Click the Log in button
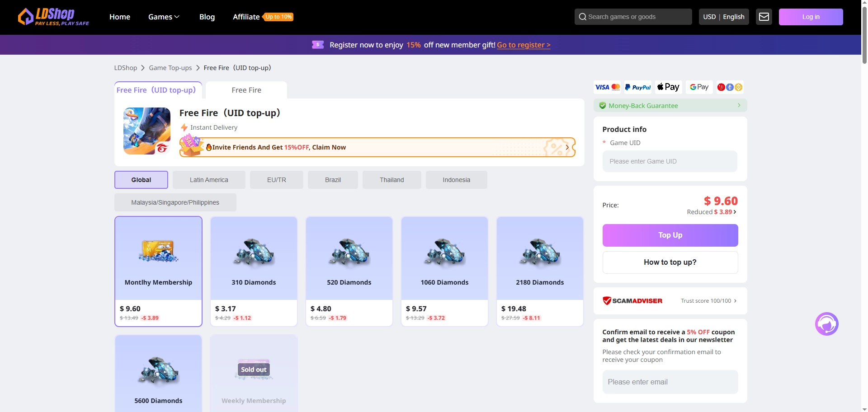 coord(811,17)
